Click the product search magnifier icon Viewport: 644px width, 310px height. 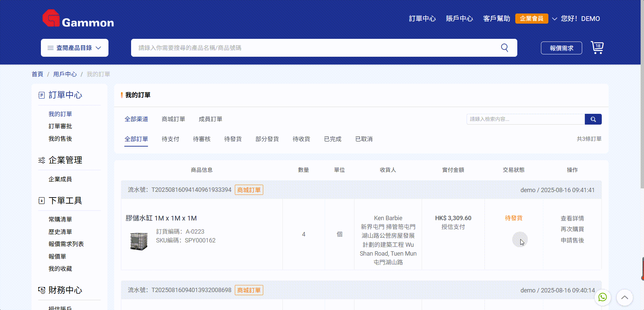[504, 48]
